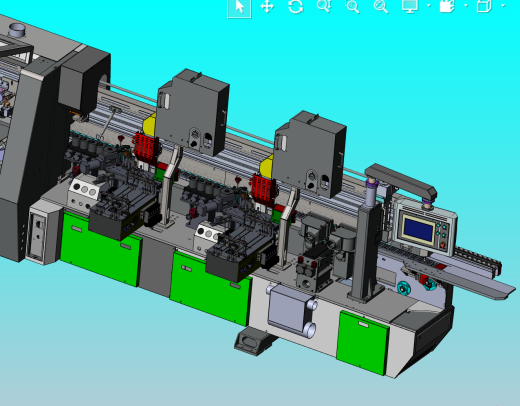Open the dropdown arrow beside the shaded cube
Screen dimensions: 520x406
click(466, 5)
